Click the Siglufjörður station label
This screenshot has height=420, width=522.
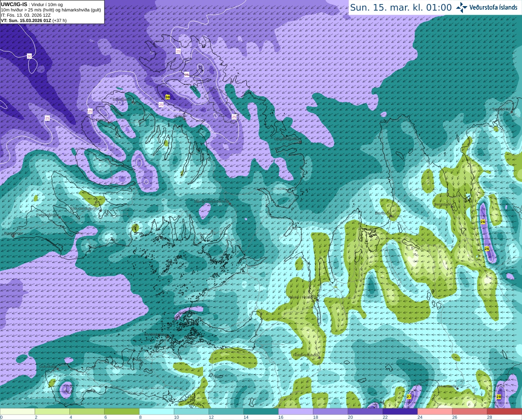501,109
